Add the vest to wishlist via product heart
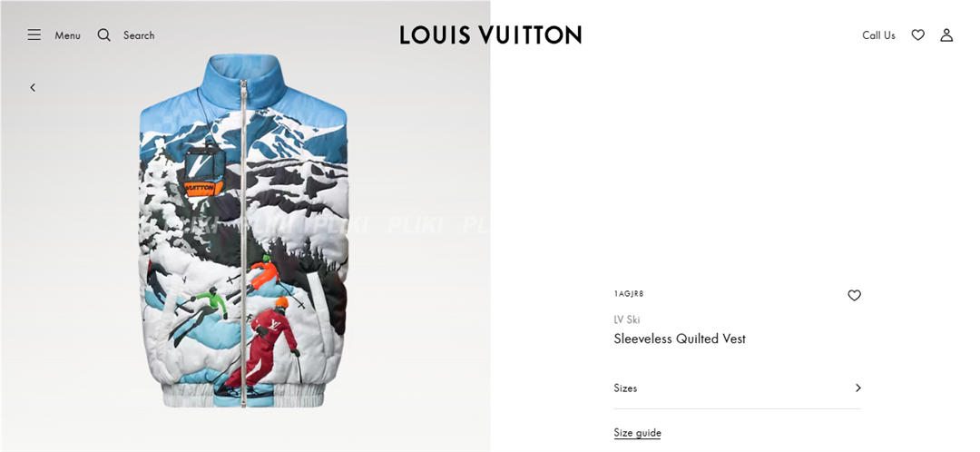 (854, 295)
